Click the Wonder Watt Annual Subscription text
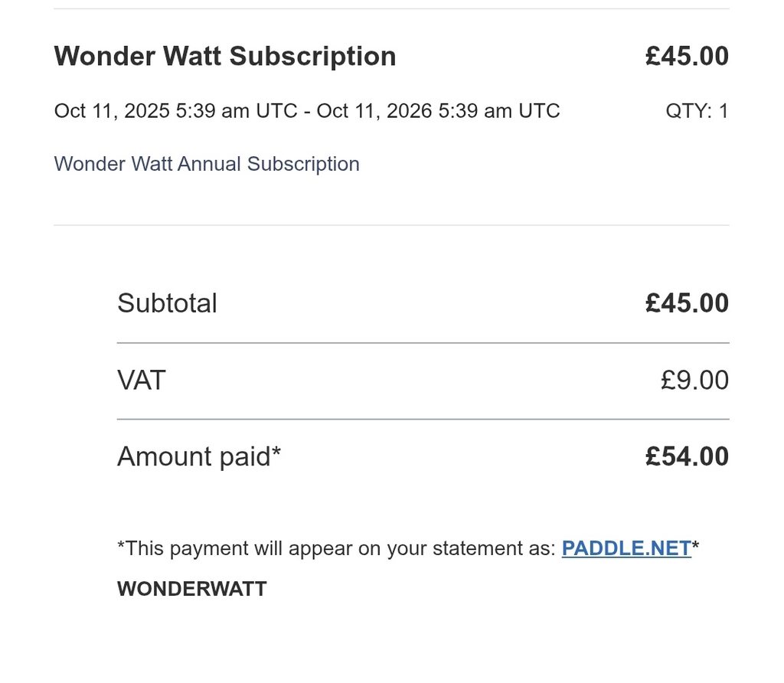 pyautogui.click(x=207, y=164)
